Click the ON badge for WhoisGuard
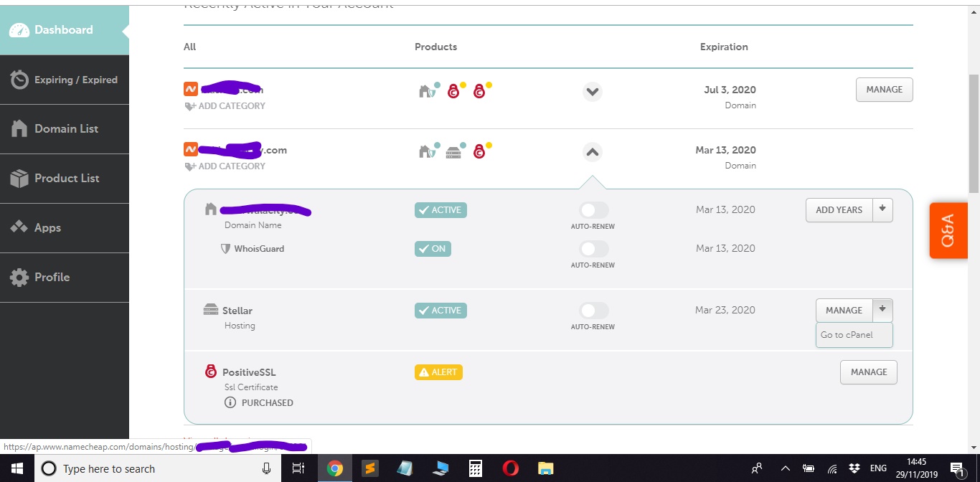 (x=433, y=249)
